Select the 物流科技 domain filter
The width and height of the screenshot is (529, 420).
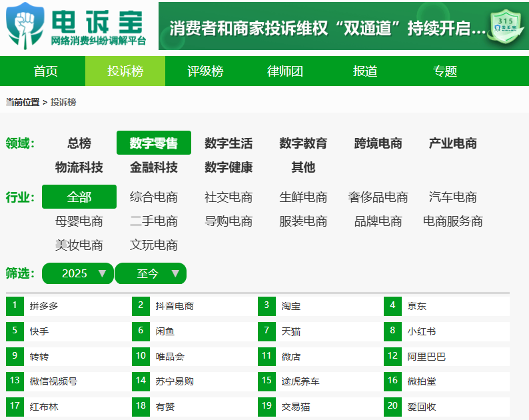(79, 167)
